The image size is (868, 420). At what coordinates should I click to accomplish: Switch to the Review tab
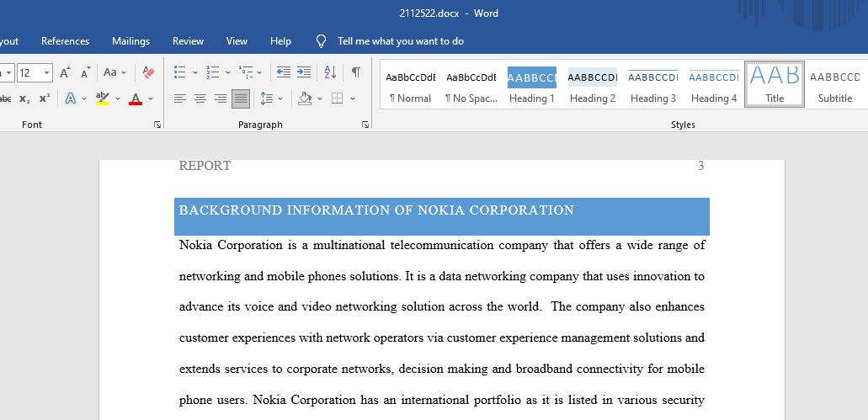coord(189,41)
